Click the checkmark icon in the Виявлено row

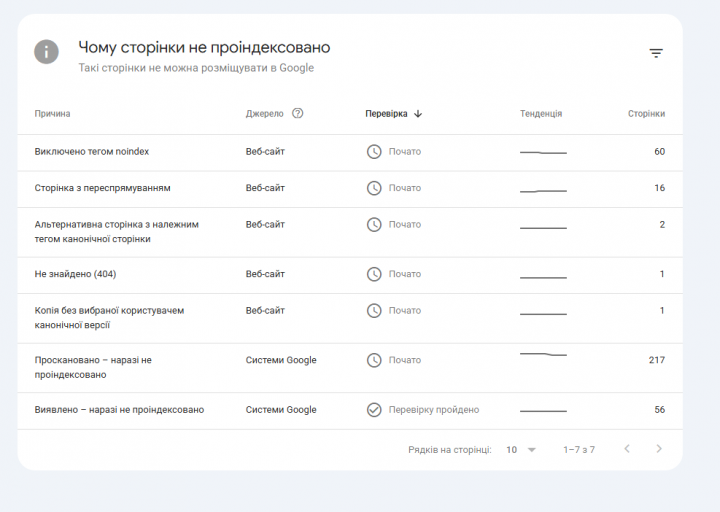pyautogui.click(x=374, y=410)
